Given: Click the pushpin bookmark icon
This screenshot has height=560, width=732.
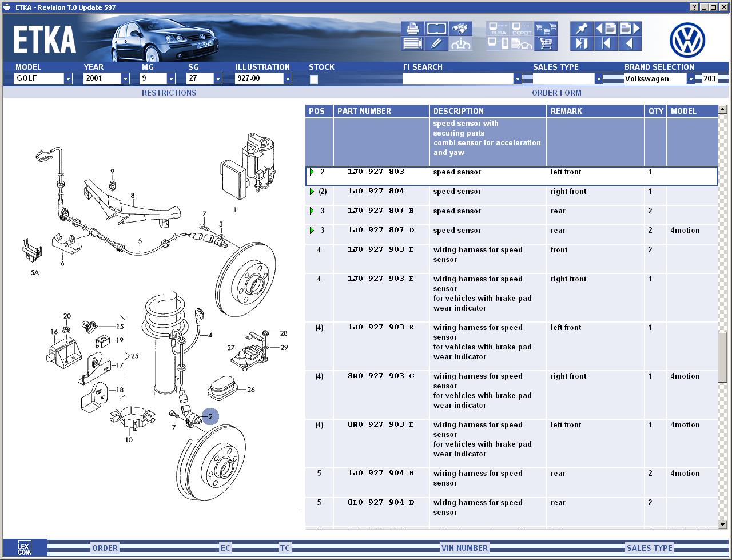Looking at the screenshot, I should 582,29.
